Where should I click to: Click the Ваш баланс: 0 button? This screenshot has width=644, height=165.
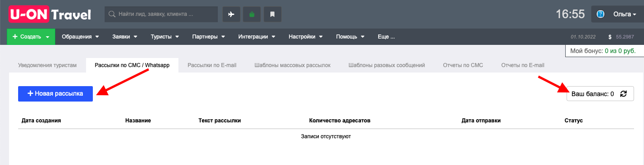pyautogui.click(x=600, y=94)
